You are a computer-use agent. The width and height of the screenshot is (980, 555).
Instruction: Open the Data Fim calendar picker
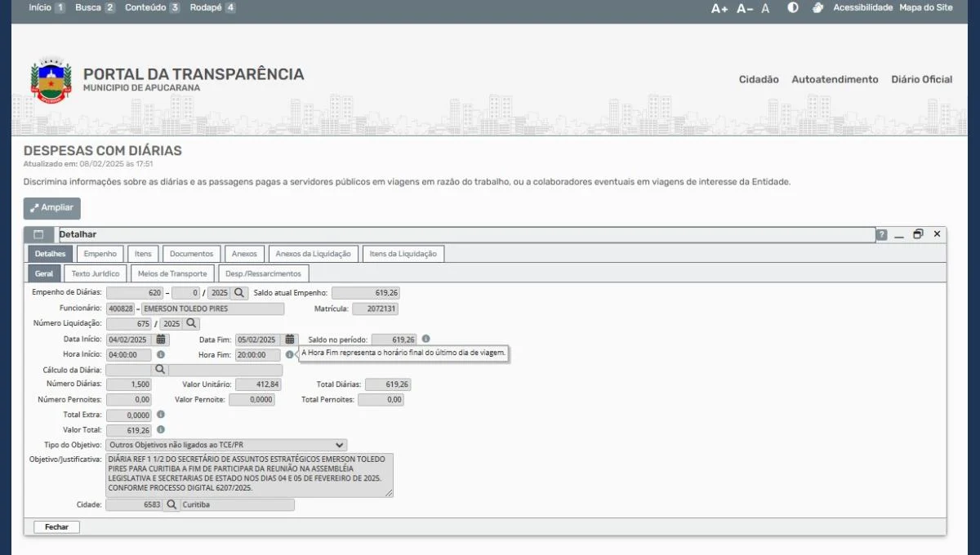pyautogui.click(x=290, y=340)
